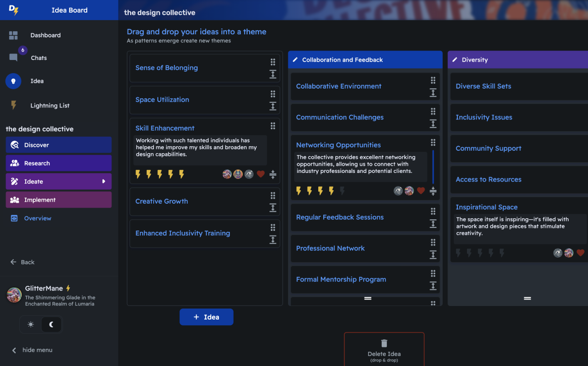Viewport: 588px width, 366px height.
Task: Open the Research stage
Action: pyautogui.click(x=58, y=163)
